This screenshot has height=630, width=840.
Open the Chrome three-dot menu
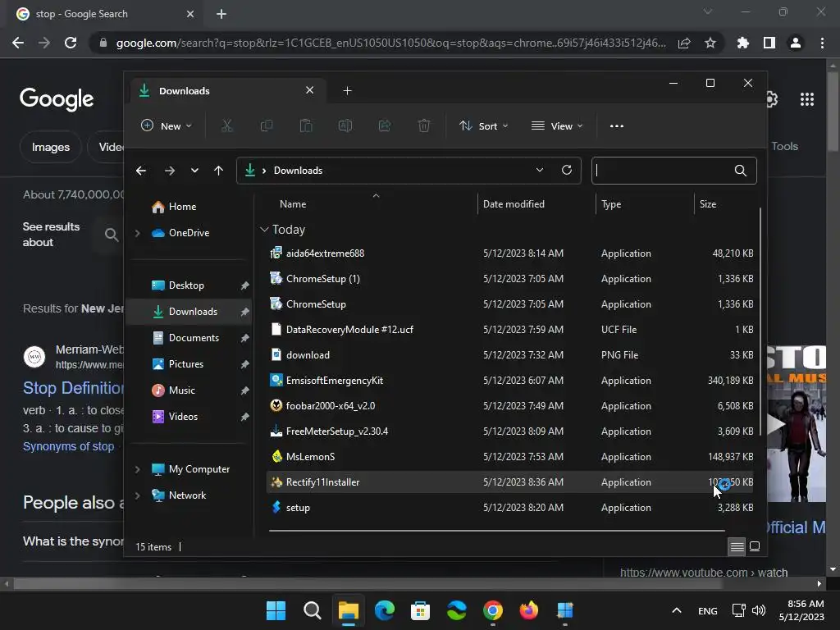click(x=822, y=43)
